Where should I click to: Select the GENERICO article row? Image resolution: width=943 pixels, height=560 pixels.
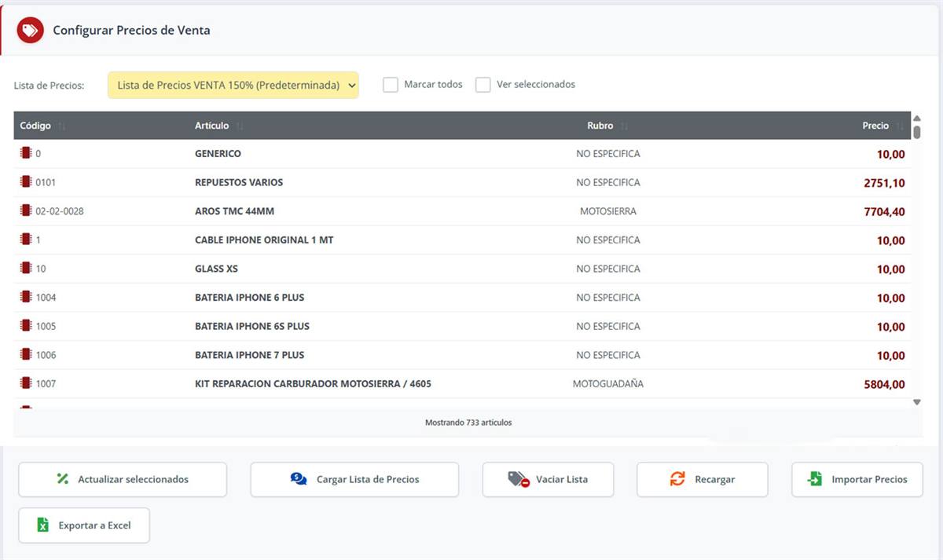pyautogui.click(x=462, y=154)
